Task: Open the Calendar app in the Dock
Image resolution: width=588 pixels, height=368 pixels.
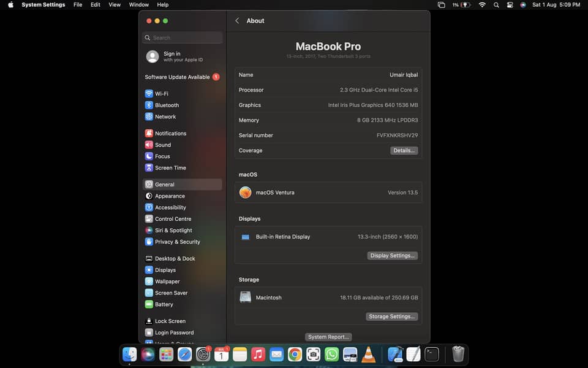Action: pos(221,354)
